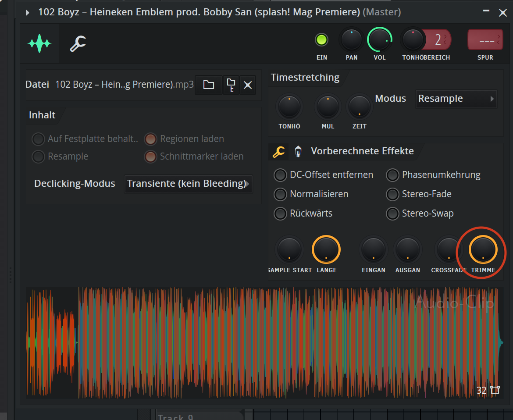Click the LANGE length knob
513x420 pixels.
tap(326, 249)
